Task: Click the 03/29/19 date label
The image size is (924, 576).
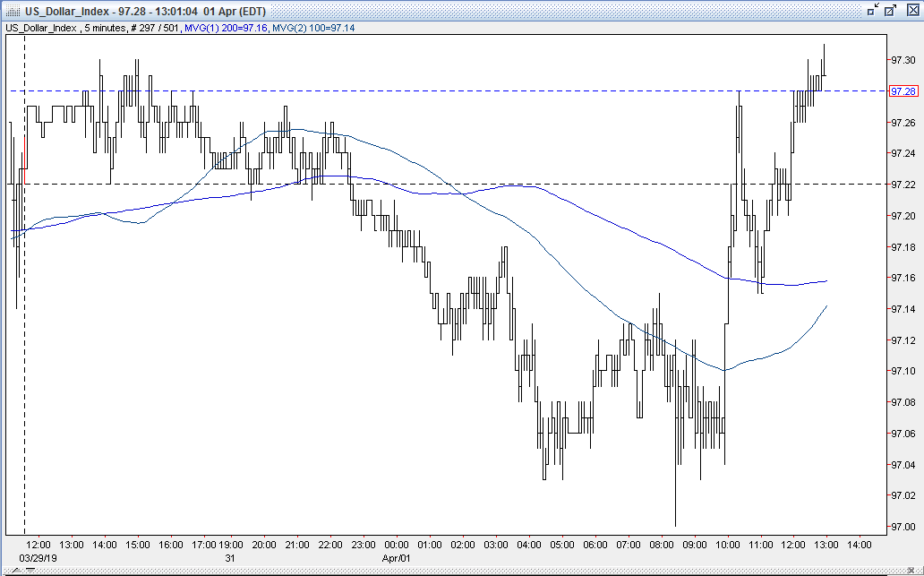Action: tap(38, 558)
